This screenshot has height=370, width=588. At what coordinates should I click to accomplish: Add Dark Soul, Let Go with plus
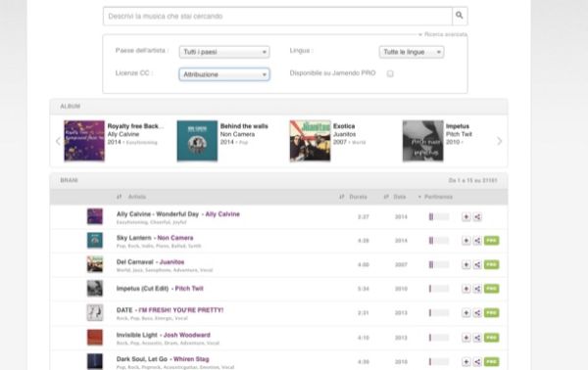tap(465, 362)
